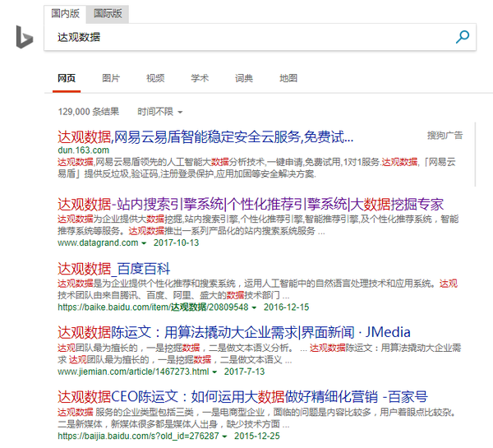Open the 网易云易盾 ad result title
The image size is (493, 448).
tap(205, 136)
